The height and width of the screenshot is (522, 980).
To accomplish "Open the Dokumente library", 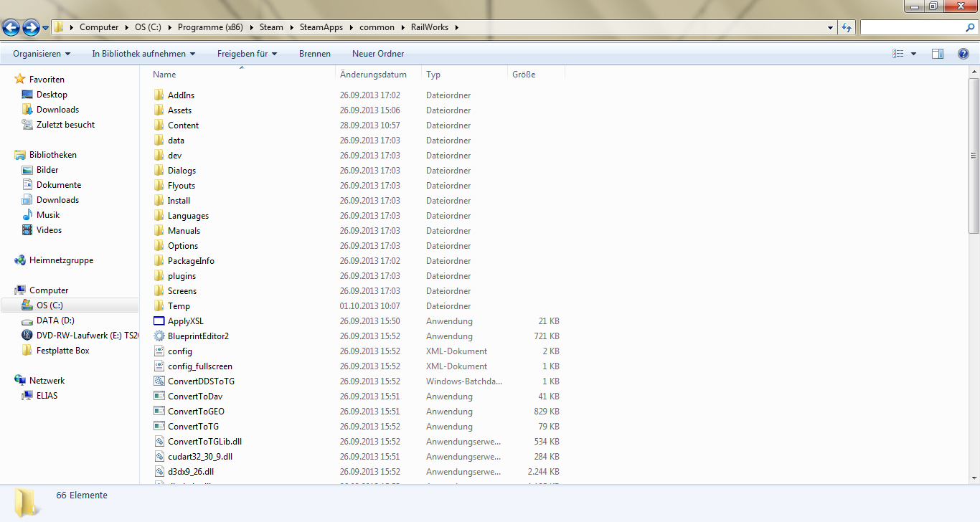I will [59, 185].
